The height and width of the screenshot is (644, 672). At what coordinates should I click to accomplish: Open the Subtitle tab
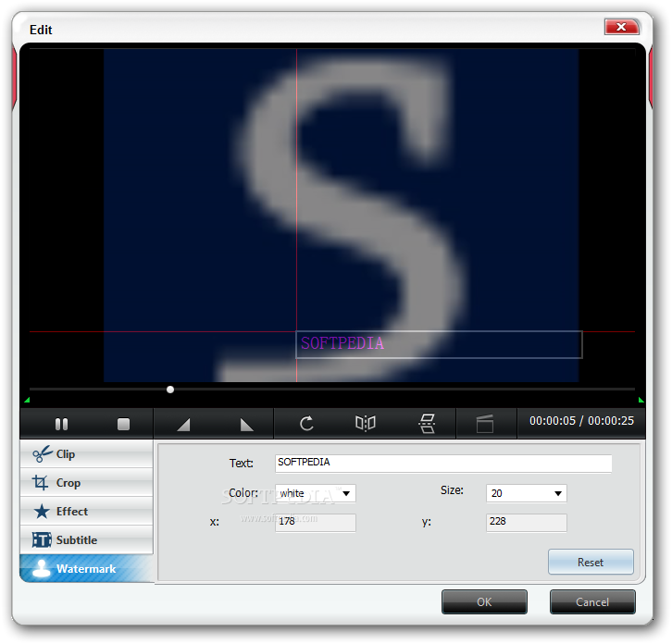click(86, 539)
